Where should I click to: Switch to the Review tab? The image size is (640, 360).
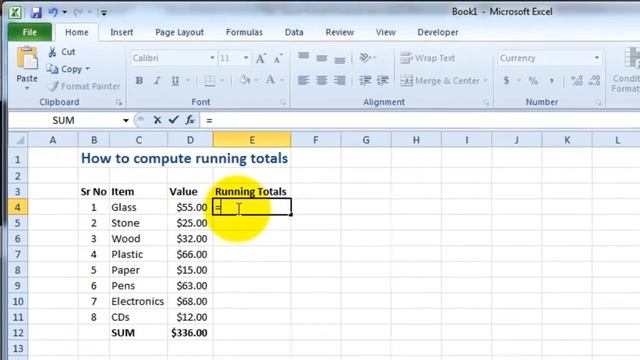[x=339, y=32]
